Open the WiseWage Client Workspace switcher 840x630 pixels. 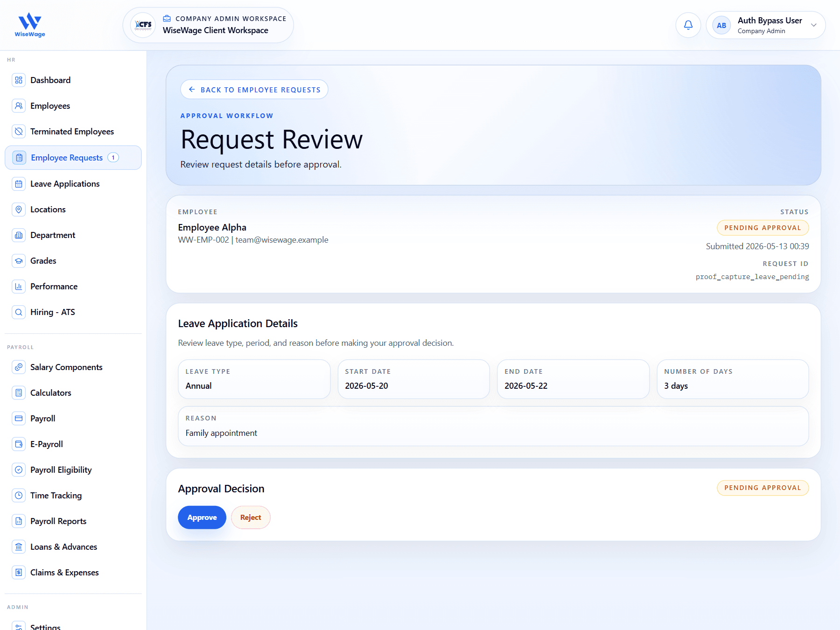pyautogui.click(x=208, y=25)
